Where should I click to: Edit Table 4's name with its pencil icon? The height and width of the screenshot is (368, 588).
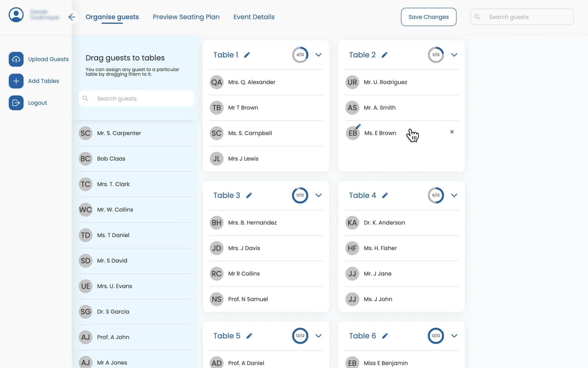385,195
